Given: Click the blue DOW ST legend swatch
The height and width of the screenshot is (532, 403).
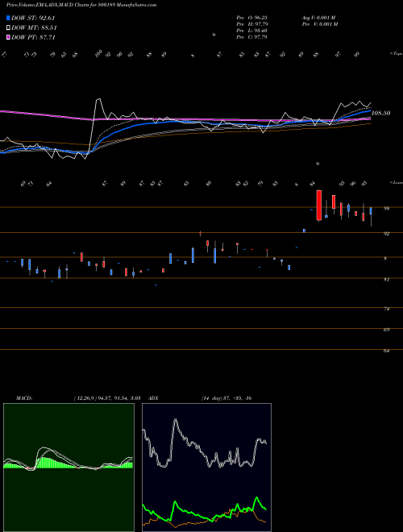Looking at the screenshot, I should [8, 18].
